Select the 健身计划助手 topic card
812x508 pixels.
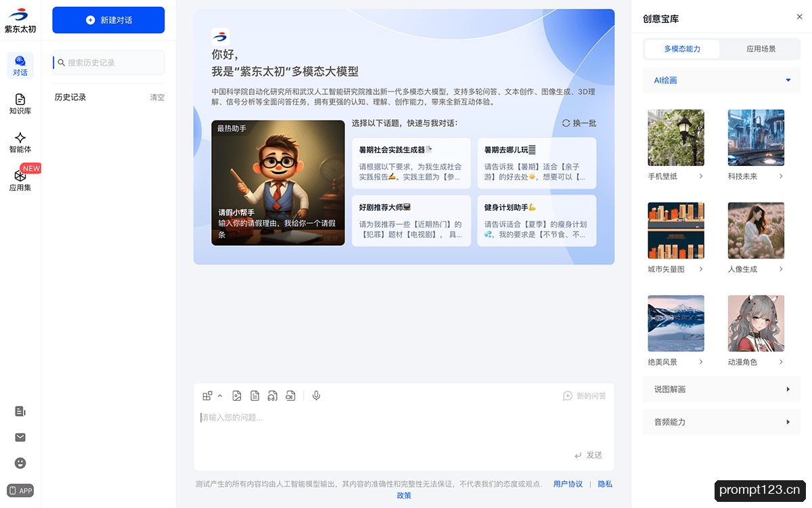pos(537,221)
